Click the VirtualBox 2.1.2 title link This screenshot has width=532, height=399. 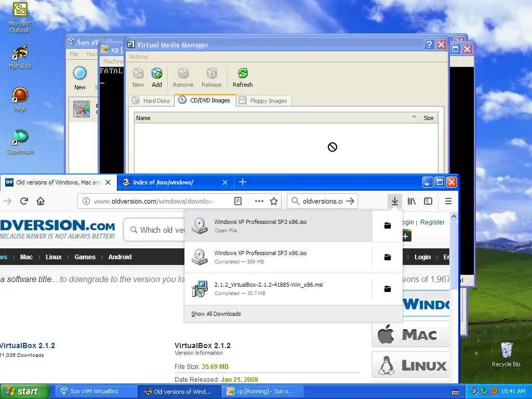28,345
